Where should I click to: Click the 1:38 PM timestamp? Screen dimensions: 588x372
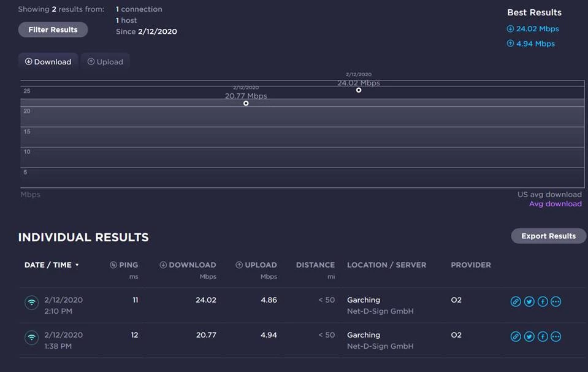click(x=58, y=346)
